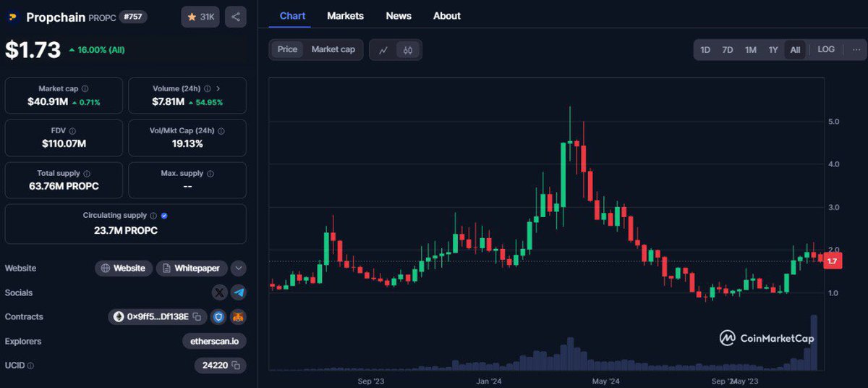Open the Telegram social link

tap(239, 292)
